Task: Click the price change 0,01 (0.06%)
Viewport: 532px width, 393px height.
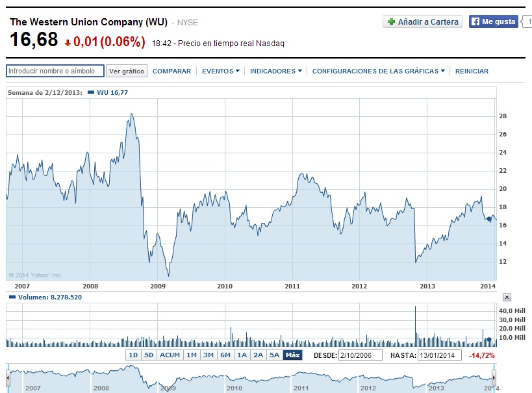Action: pyautogui.click(x=109, y=42)
